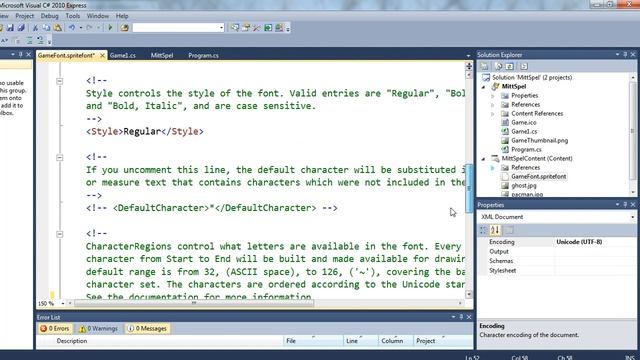Click Solution Explorer Properties toolbar icon
The width and height of the screenshot is (640, 360).
pos(484,66)
